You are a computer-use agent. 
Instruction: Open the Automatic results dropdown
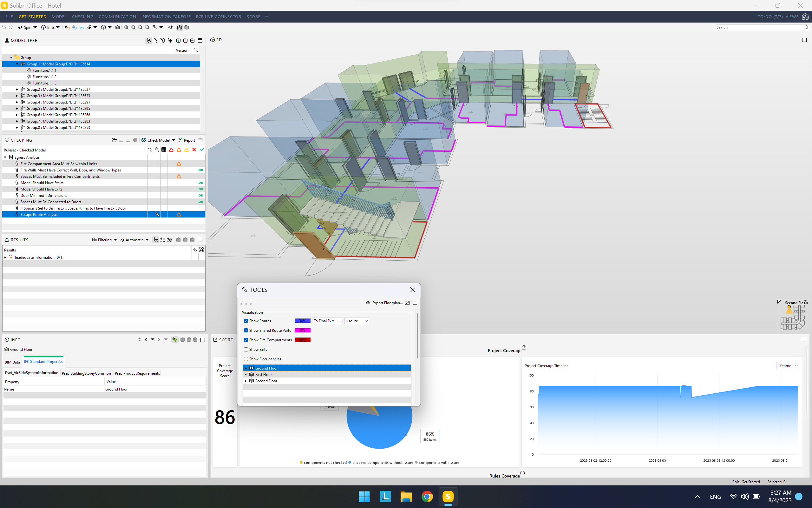coord(134,240)
